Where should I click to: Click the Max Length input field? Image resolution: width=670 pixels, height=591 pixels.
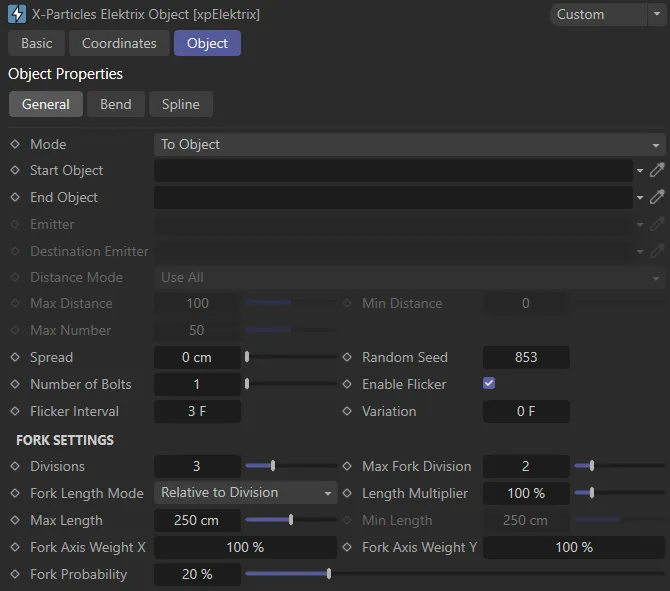[x=197, y=520]
